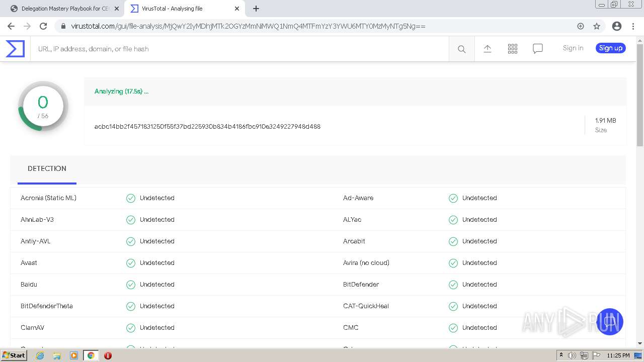Select the DETECTION tab

point(47,169)
